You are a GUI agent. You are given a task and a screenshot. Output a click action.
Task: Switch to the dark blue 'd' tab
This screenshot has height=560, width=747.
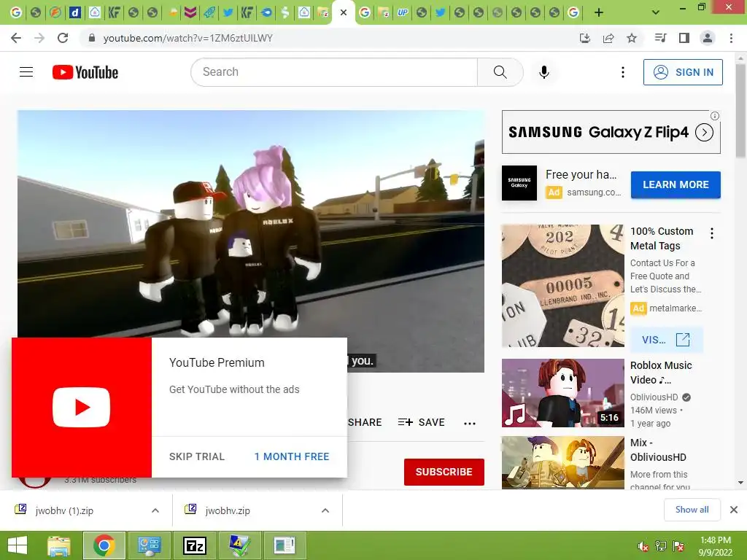coord(75,12)
